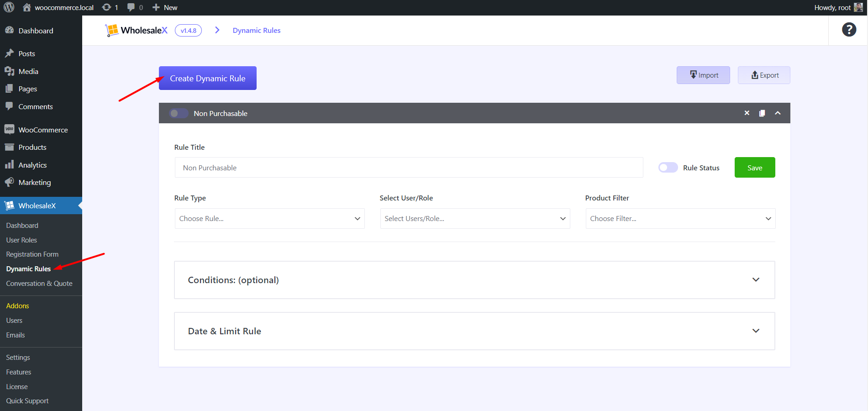Open the comments bubble in admin bar

(131, 7)
